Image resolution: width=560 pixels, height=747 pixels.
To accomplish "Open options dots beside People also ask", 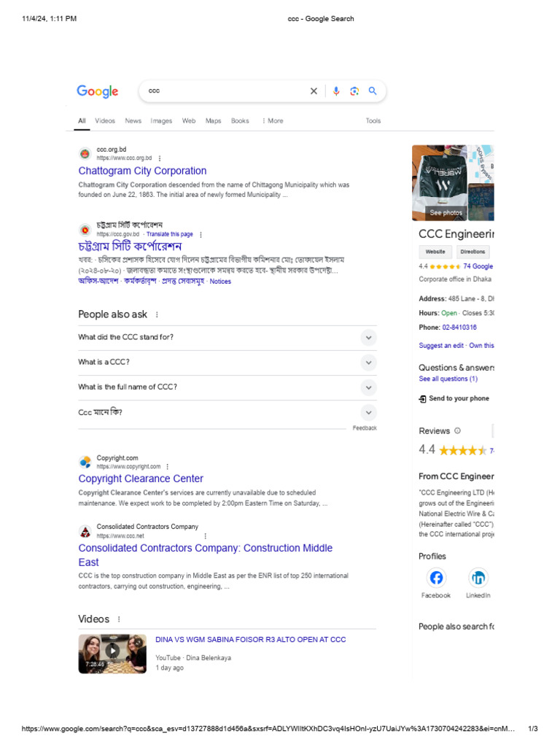I will (157, 314).
